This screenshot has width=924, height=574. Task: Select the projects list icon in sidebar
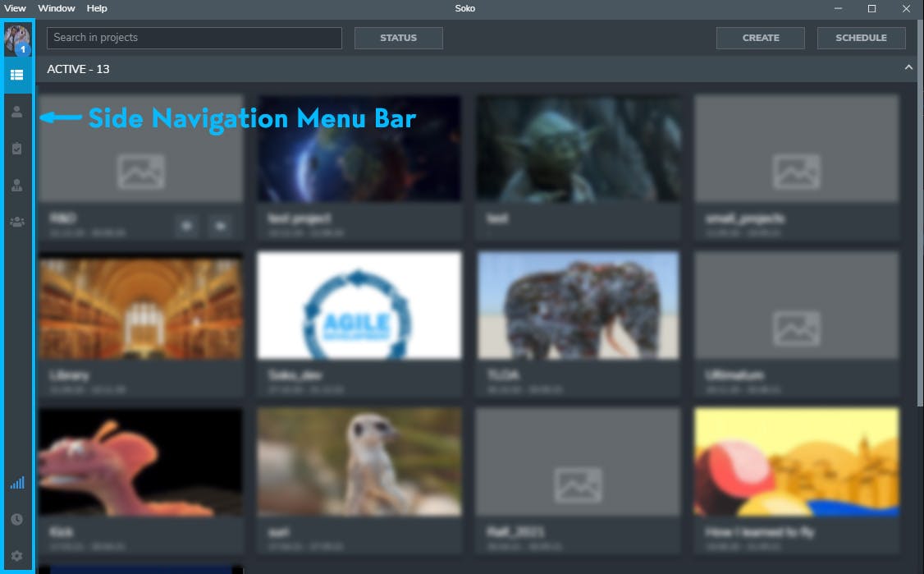[17, 75]
